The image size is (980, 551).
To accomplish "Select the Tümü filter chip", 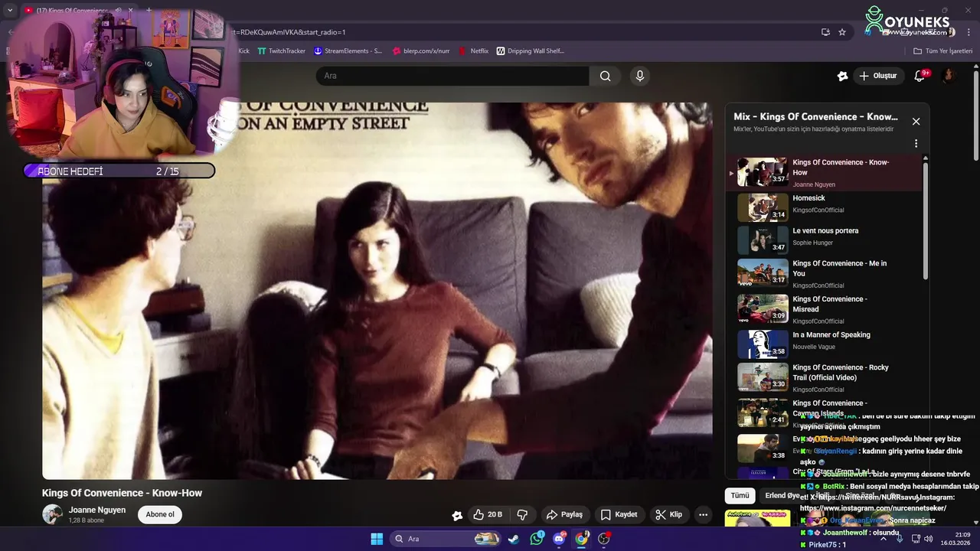I will tap(740, 495).
